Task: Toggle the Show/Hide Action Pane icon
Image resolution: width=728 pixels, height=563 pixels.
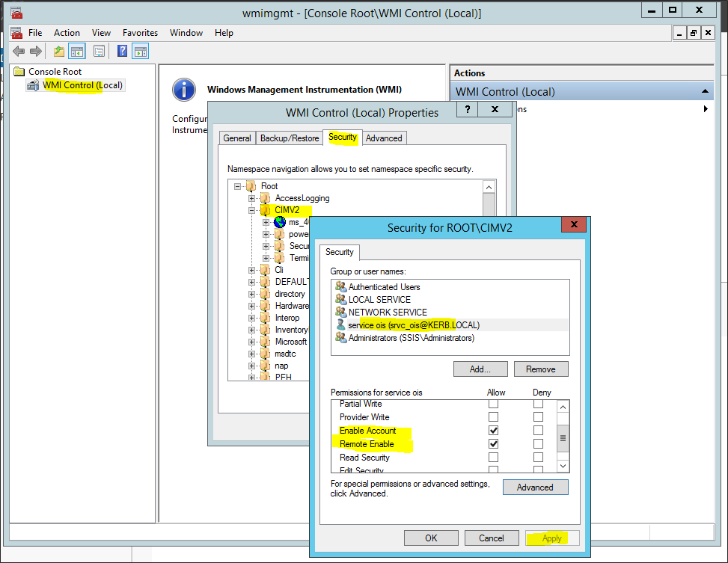Action: pyautogui.click(x=140, y=51)
